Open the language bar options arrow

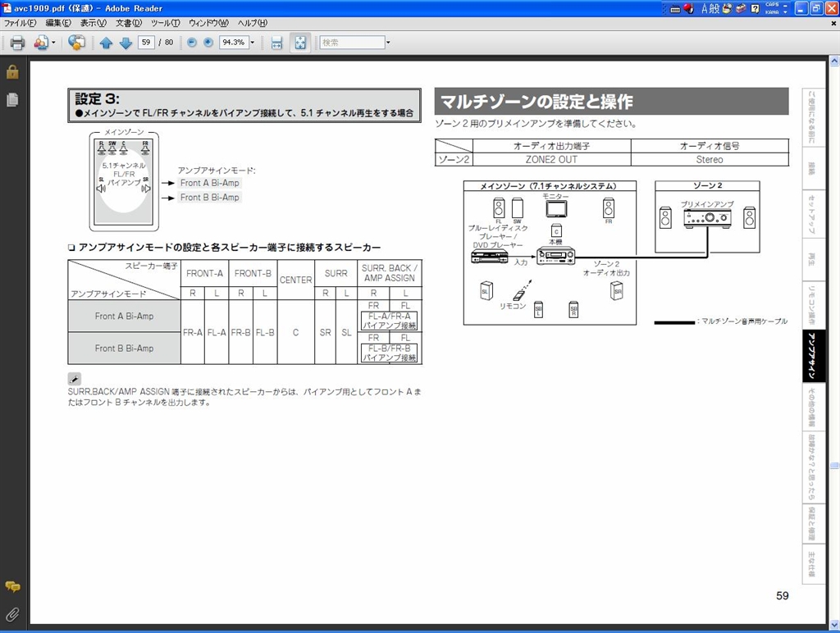(x=785, y=11)
